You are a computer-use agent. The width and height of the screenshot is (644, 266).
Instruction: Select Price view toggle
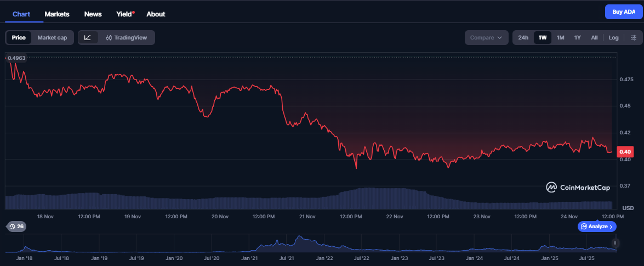click(19, 38)
